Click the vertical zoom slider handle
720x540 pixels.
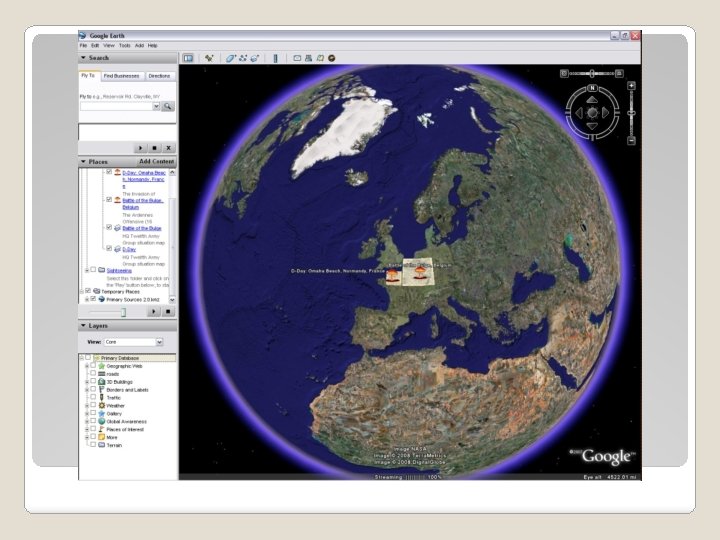632,113
